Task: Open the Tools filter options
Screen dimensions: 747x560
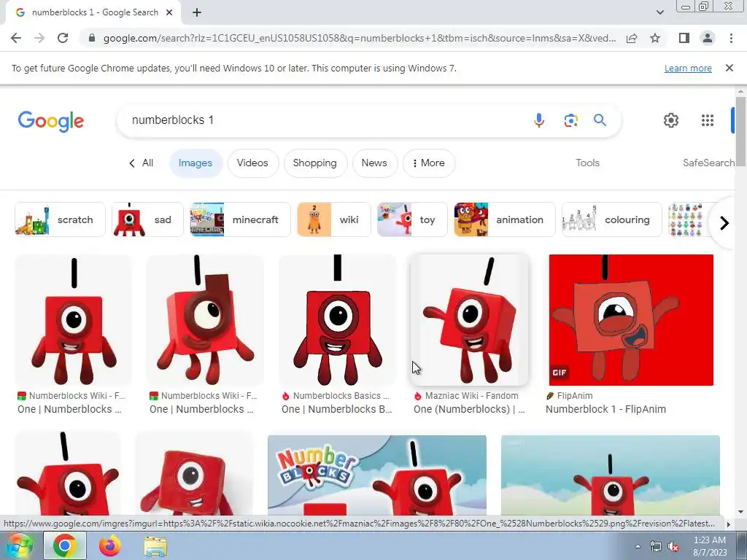Action: 587,163
